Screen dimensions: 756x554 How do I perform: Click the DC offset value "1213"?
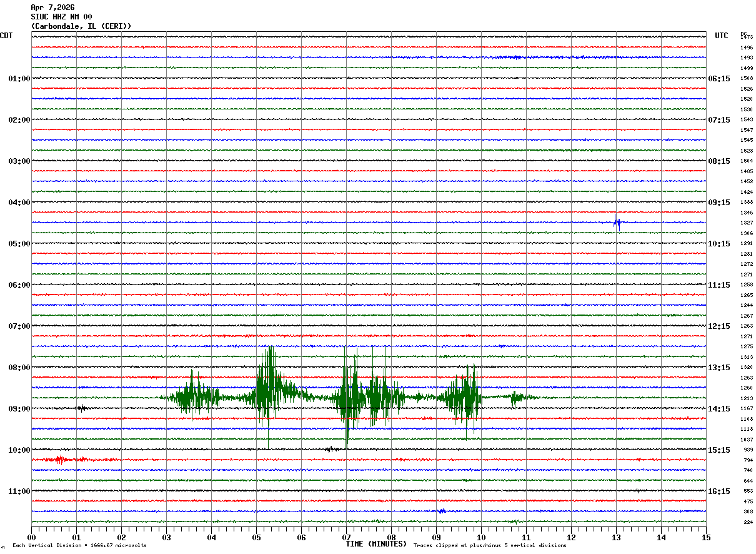click(x=747, y=398)
